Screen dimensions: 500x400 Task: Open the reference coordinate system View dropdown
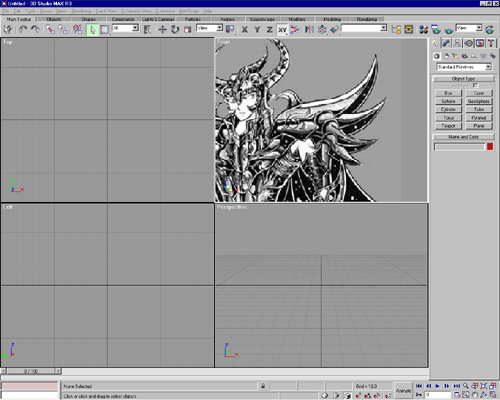click(x=210, y=28)
